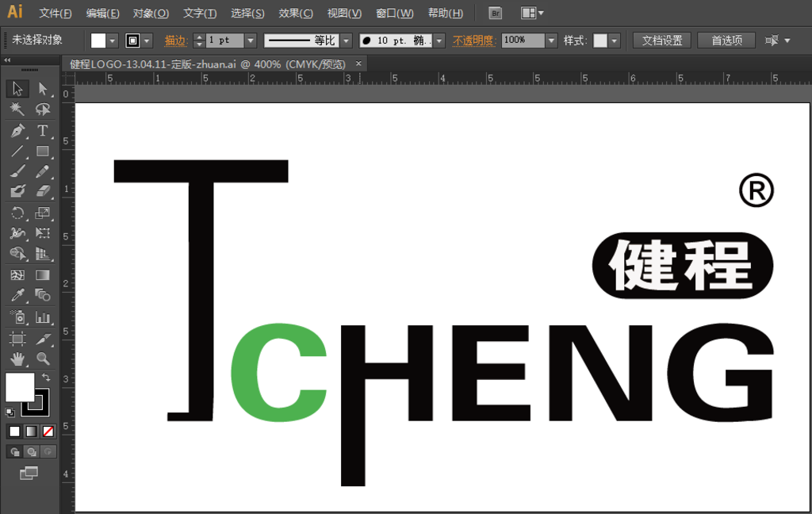
Task: Open the 对象(O) menu
Action: pyautogui.click(x=151, y=13)
